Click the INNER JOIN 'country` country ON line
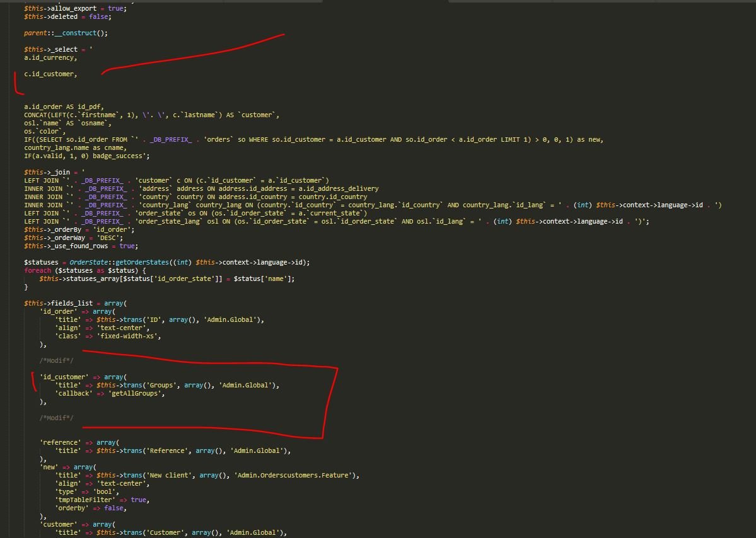This screenshot has width=756, height=538. 195,197
